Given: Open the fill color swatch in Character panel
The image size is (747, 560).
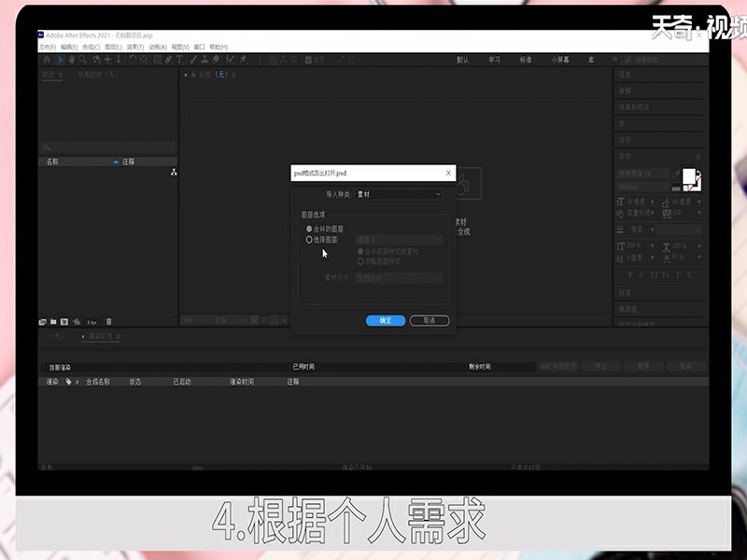Looking at the screenshot, I should click(686, 175).
